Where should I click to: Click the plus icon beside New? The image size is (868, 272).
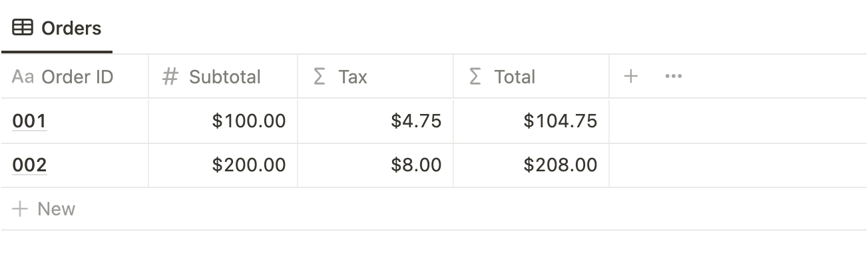point(21,209)
